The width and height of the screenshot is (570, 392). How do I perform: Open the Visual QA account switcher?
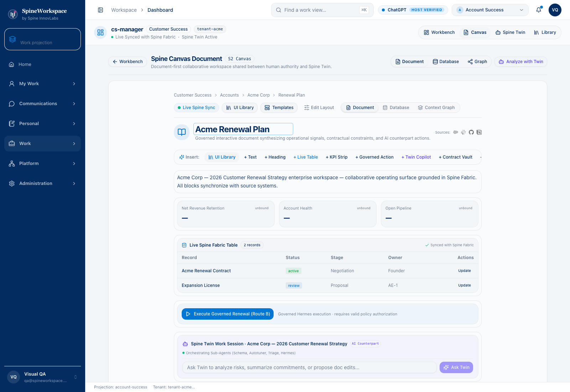tap(42, 377)
